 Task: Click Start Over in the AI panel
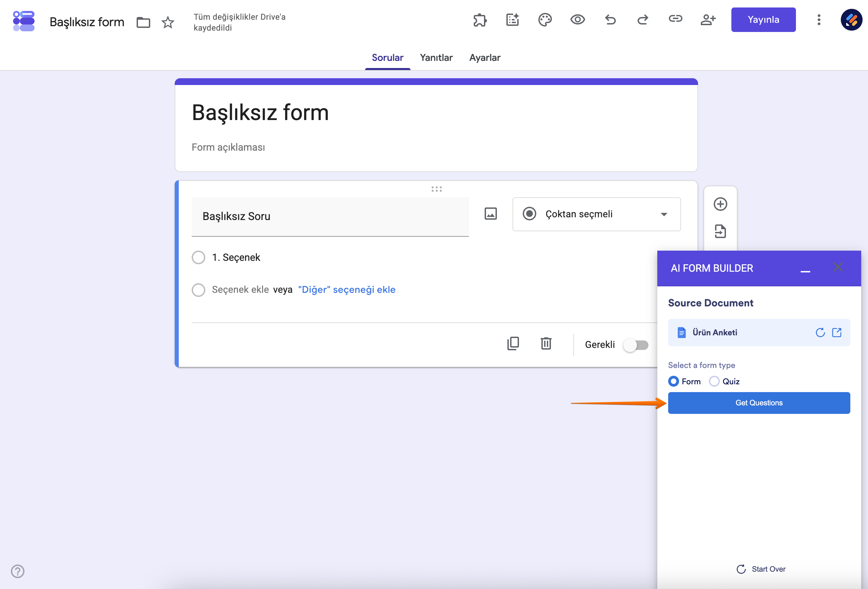pos(761,569)
